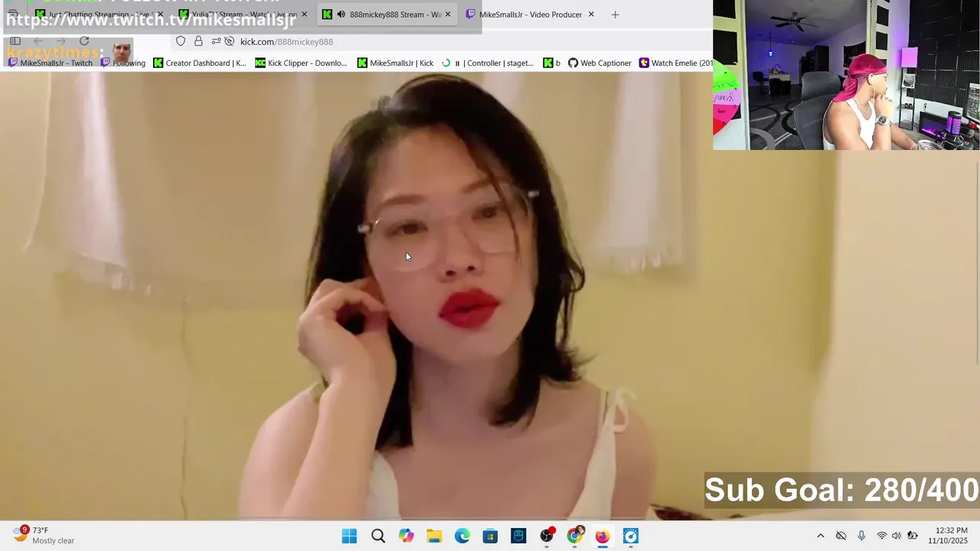Open Kick Clipper bookmark
This screenshot has width=980, height=551.
[x=301, y=63]
